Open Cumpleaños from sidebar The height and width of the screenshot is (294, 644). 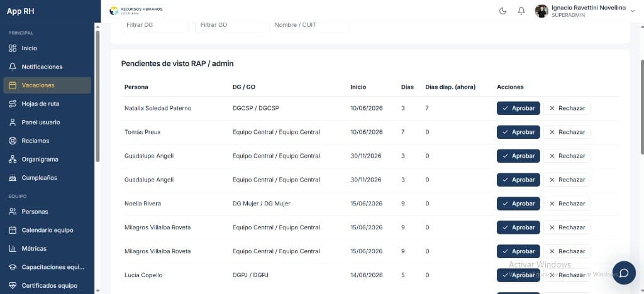(x=47, y=178)
